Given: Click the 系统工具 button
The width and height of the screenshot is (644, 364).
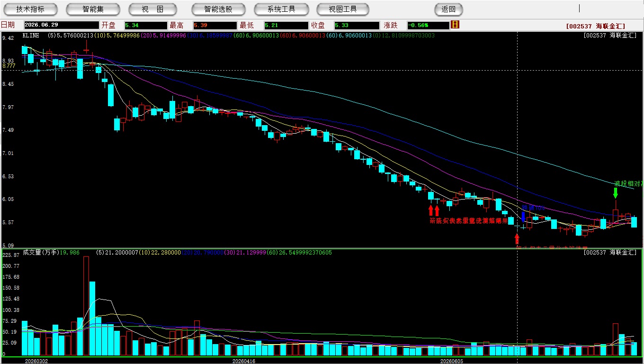Looking at the screenshot, I should click(x=281, y=9).
